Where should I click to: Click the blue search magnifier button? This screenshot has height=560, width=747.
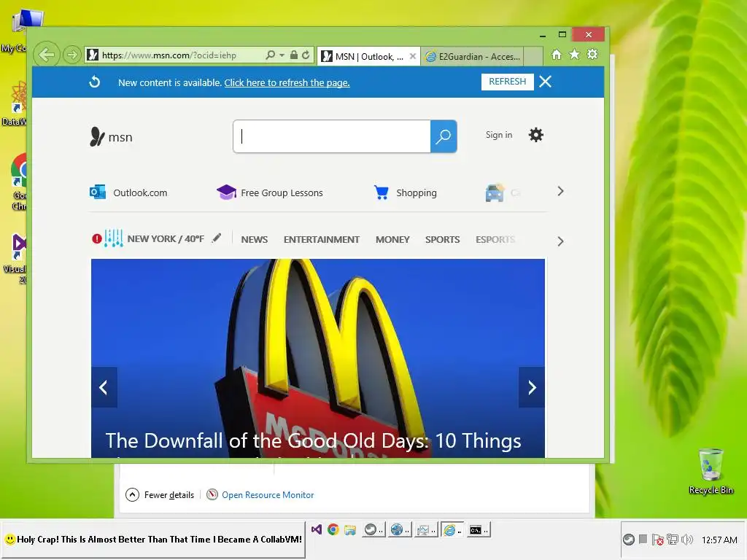pos(444,136)
